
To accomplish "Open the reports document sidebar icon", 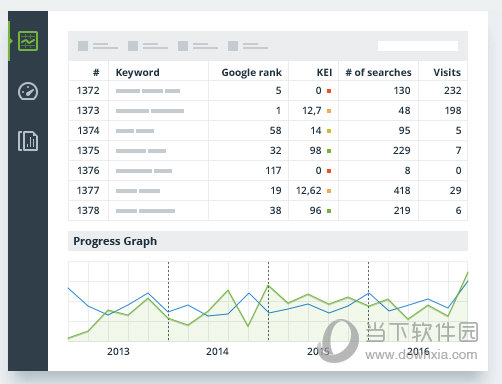I will (28, 141).
